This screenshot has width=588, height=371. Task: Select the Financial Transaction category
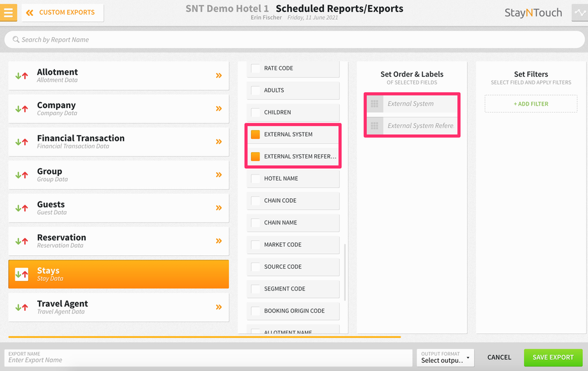point(118,141)
